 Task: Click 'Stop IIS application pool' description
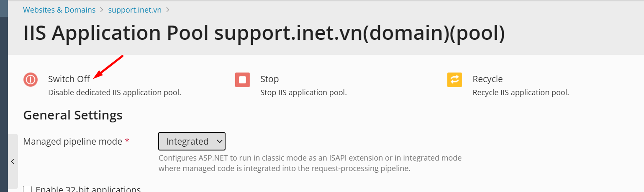[x=303, y=92]
